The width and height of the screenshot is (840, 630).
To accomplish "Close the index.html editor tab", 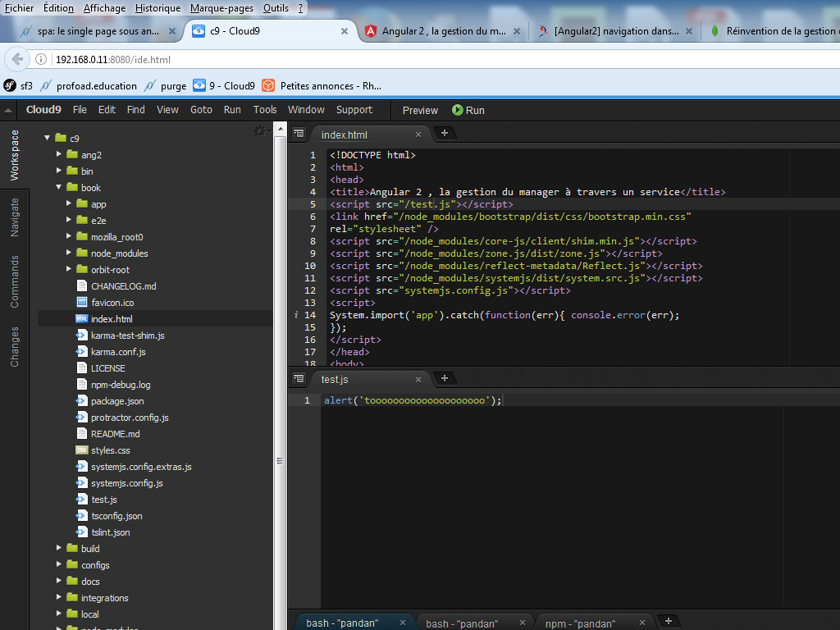I will (x=418, y=135).
